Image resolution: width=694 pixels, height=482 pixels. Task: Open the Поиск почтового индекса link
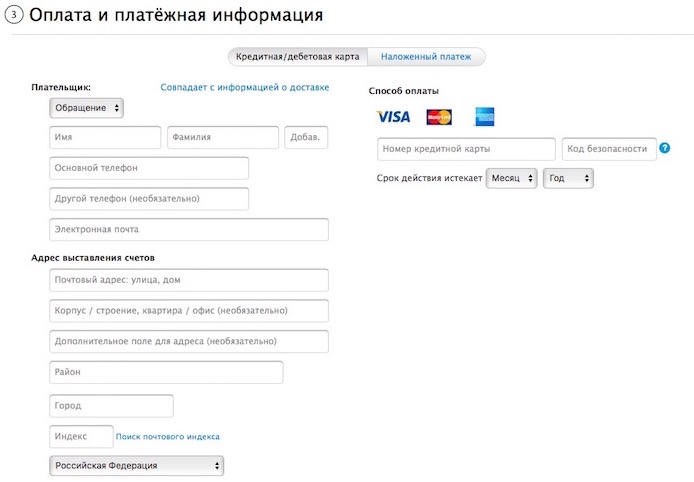click(168, 437)
